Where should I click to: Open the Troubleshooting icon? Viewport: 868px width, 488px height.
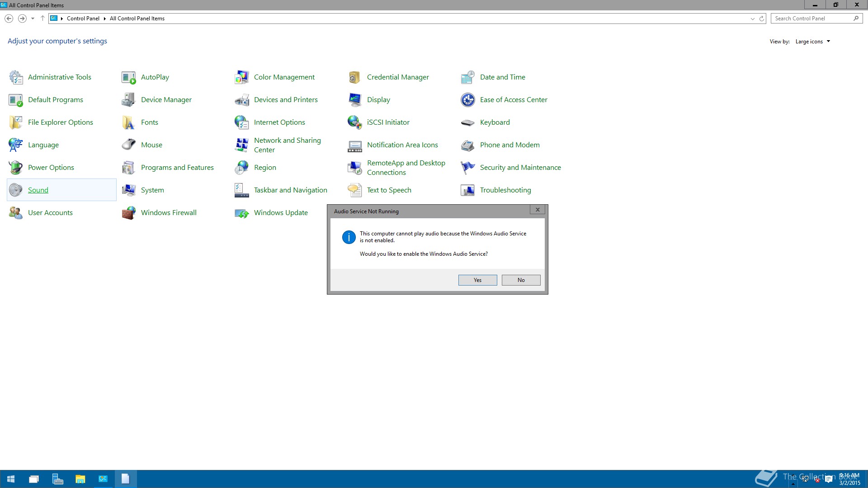[468, 190]
